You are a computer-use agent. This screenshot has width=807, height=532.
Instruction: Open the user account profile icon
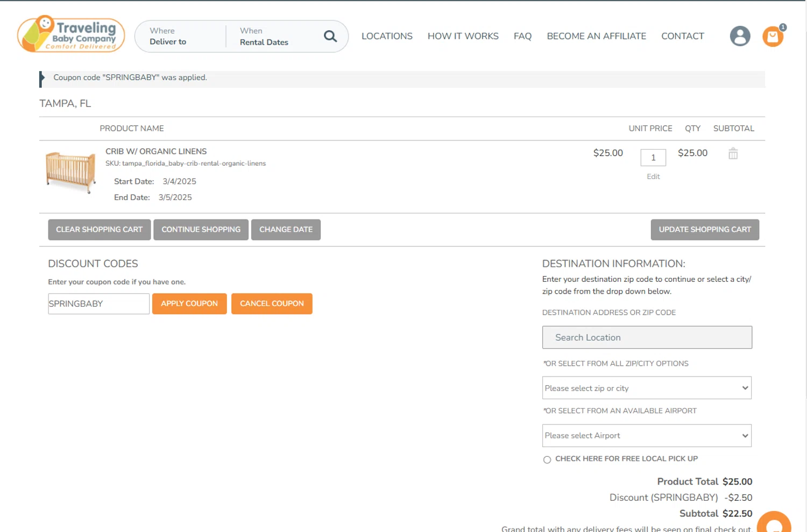740,36
